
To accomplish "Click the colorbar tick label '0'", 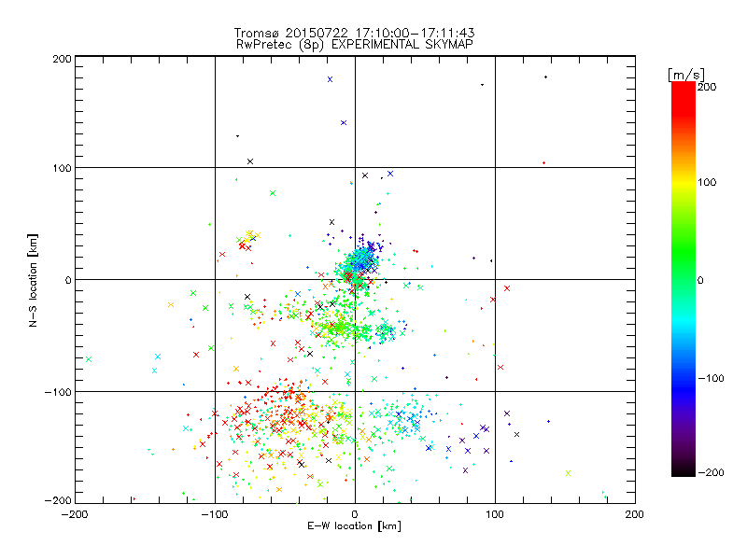I will click(700, 281).
